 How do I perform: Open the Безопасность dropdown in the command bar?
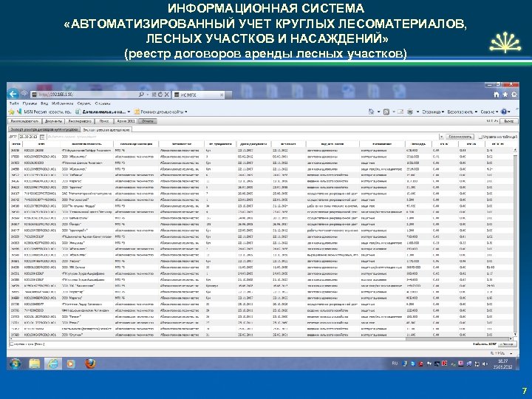click(462, 112)
